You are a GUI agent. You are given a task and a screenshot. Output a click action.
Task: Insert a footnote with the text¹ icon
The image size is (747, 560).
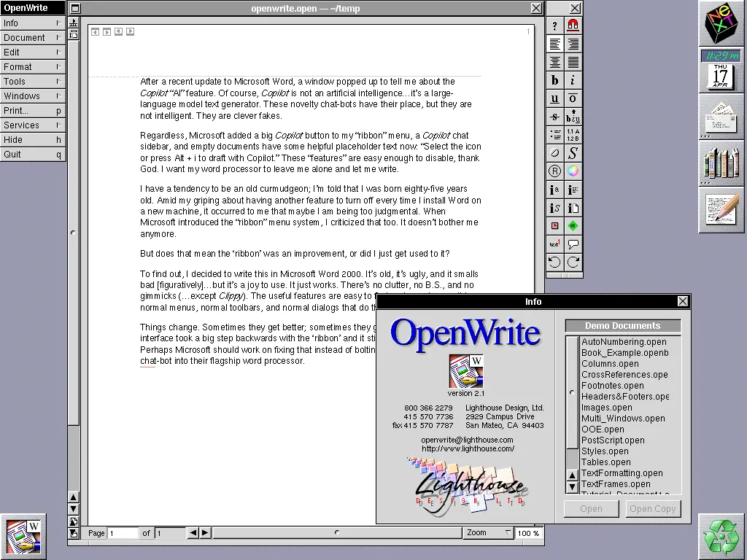pos(555,244)
